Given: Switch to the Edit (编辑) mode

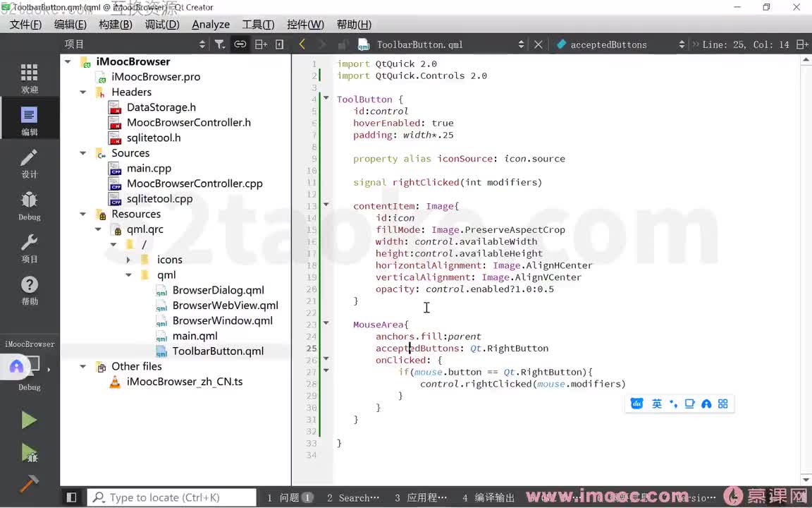Looking at the screenshot, I should [29, 121].
